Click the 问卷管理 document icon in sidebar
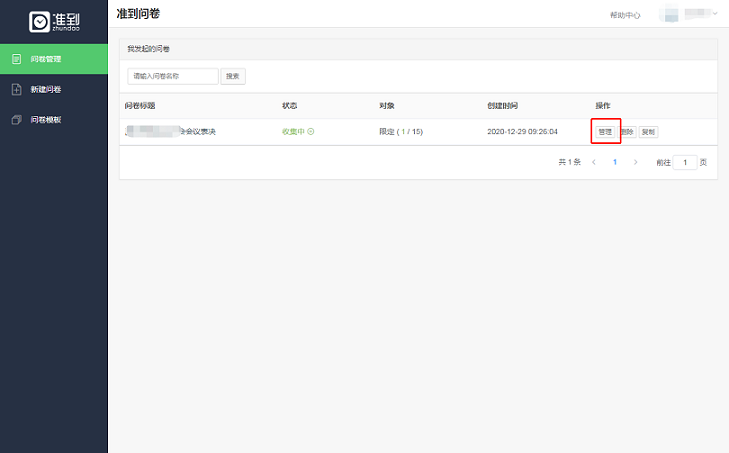Viewport: 729px width, 453px height. [x=16, y=59]
